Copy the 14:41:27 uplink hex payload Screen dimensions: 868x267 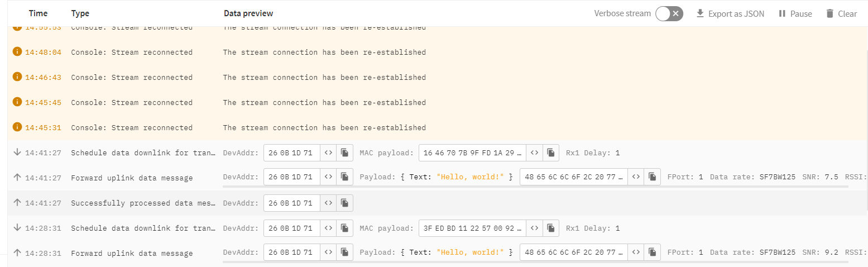[652, 177]
